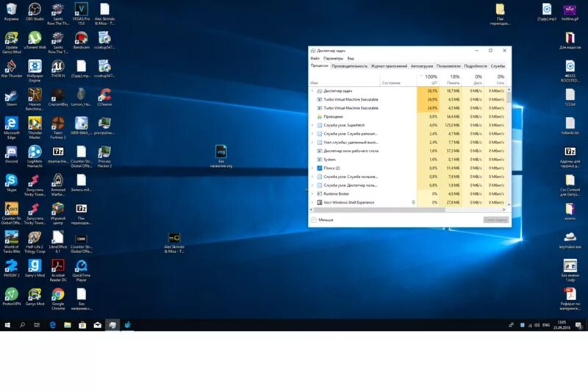Sort processes by the Диск column header
The image size is (588, 392).
(473, 79)
